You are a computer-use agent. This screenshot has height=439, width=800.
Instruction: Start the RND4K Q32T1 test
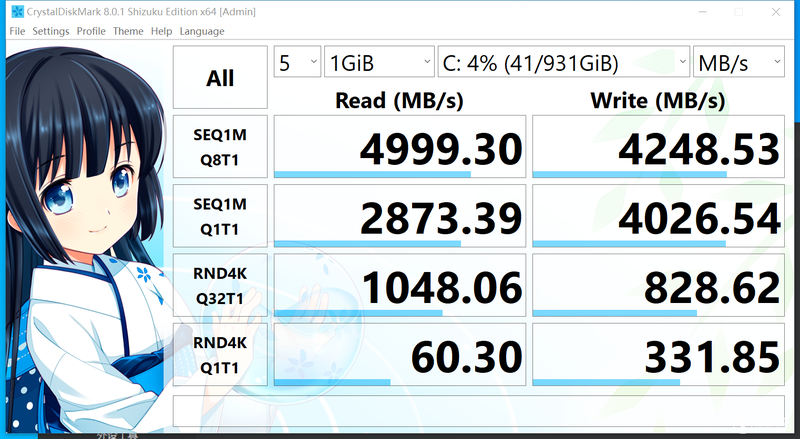(220, 285)
